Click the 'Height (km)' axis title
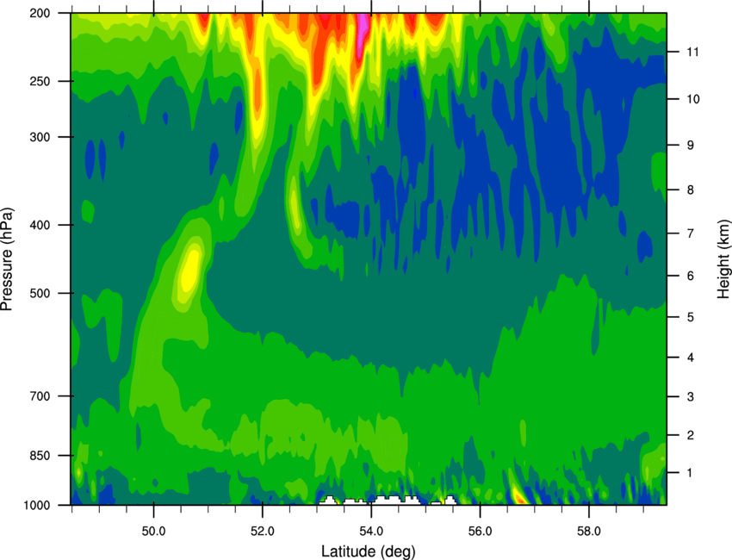Screen dimensions: 732x560 723,258
